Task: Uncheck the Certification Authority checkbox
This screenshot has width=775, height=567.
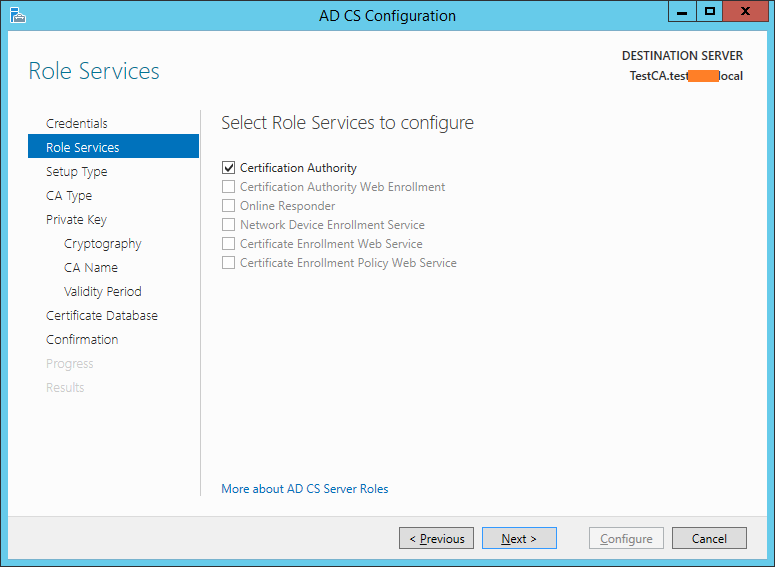Action: pyautogui.click(x=229, y=168)
